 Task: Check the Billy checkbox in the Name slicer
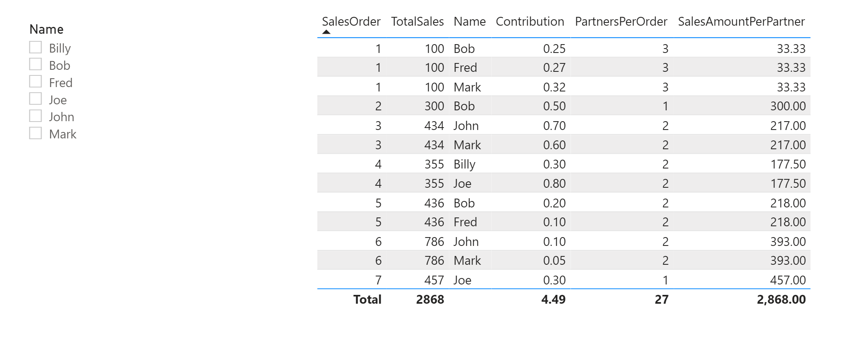pos(35,47)
